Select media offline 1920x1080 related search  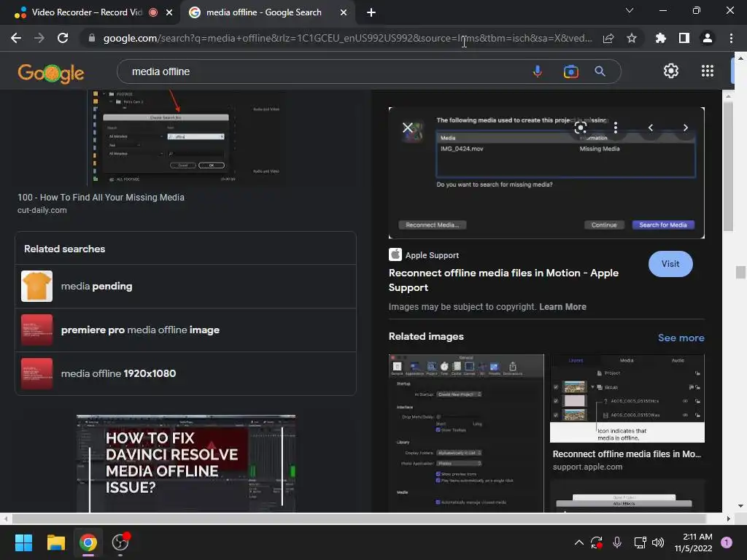pos(186,374)
